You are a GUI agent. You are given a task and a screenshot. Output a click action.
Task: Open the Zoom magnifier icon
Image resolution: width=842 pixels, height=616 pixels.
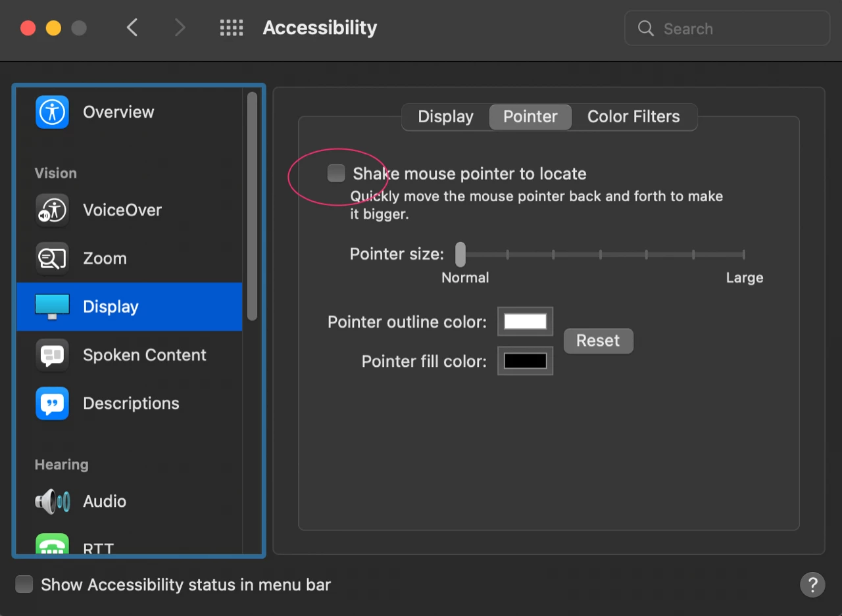52,258
